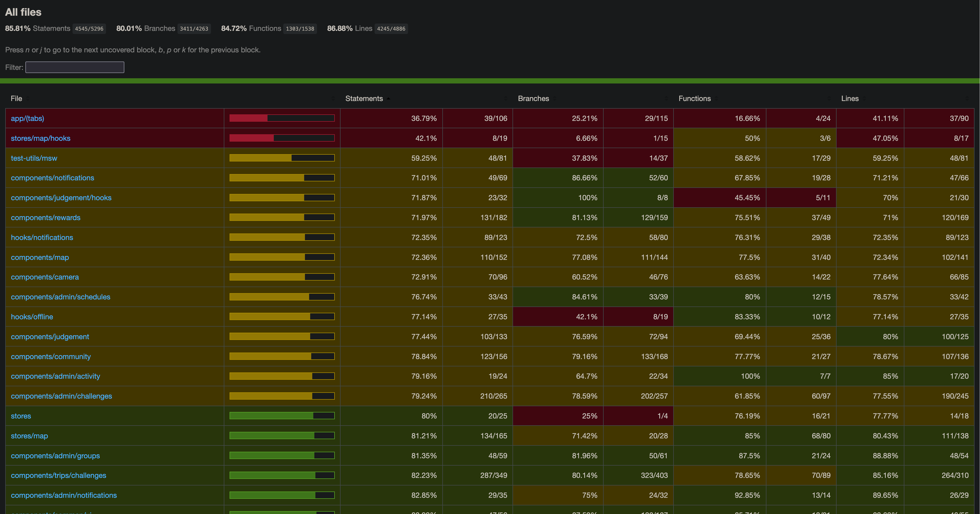Sort by the Functions column header
The image size is (980, 514).
[694, 99]
